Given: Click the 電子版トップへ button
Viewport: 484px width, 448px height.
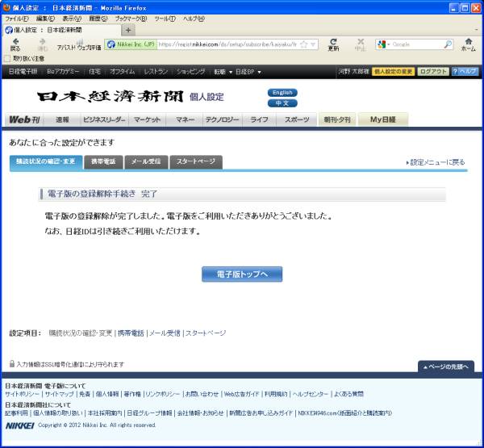Looking at the screenshot, I should [x=242, y=274].
